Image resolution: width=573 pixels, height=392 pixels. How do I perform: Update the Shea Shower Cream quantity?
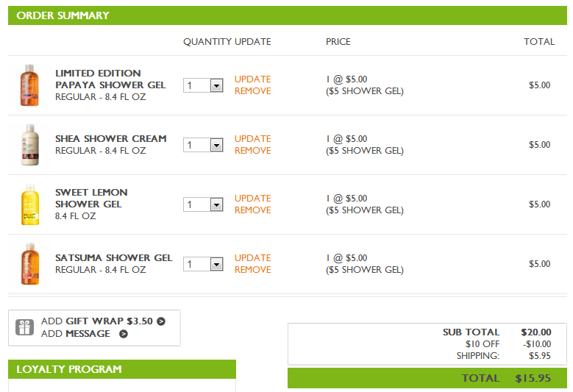point(252,139)
